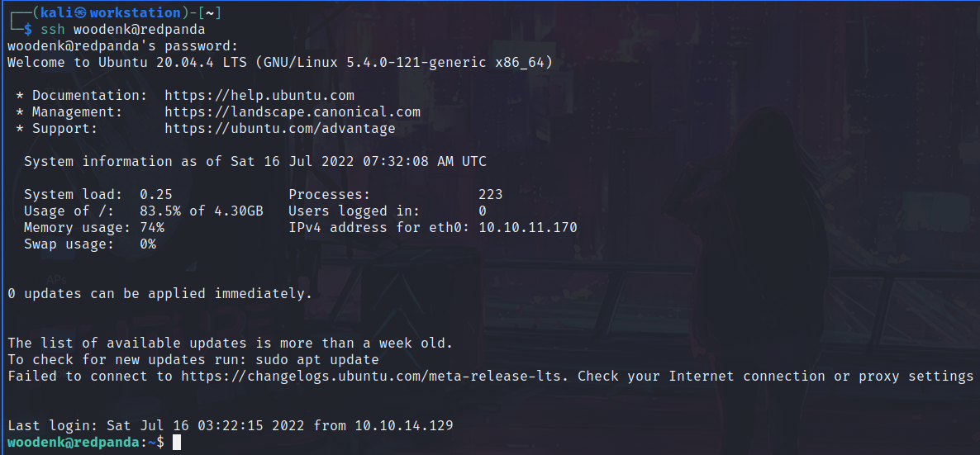Click the terminal cursor block after the prompt
This screenshot has height=455, width=980.
coord(177,443)
